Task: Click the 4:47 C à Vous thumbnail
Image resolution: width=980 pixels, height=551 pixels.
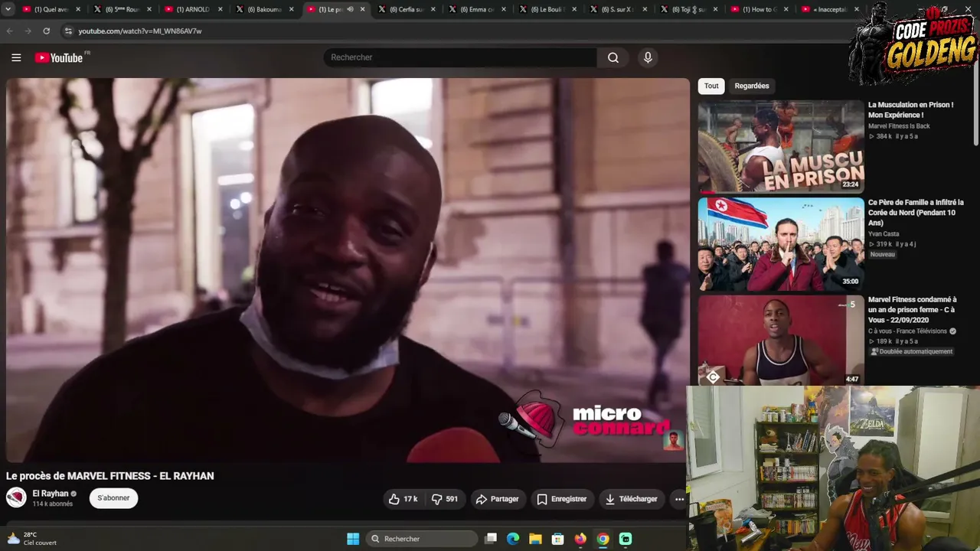Action: 781,341
